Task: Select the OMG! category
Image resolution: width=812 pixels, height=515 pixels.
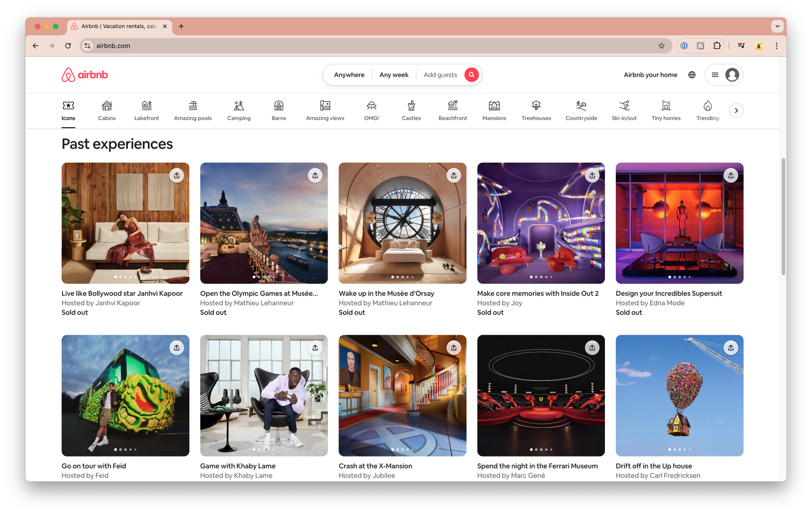Action: pos(372,111)
